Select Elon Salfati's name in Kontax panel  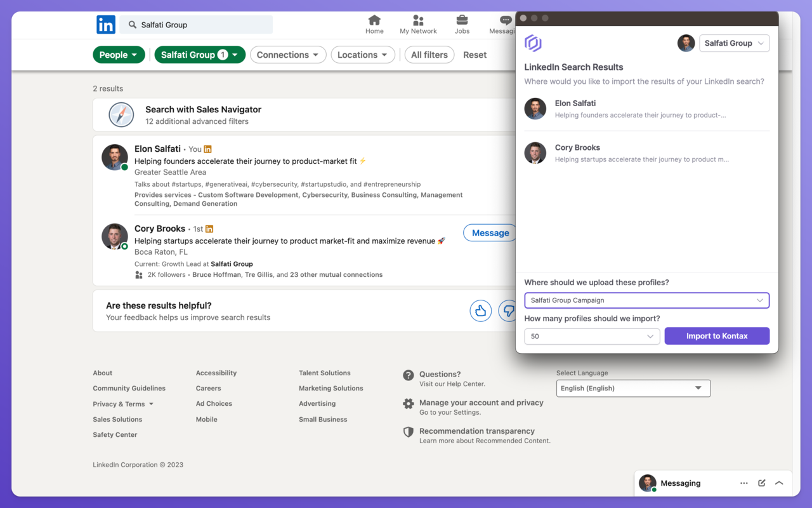click(575, 103)
